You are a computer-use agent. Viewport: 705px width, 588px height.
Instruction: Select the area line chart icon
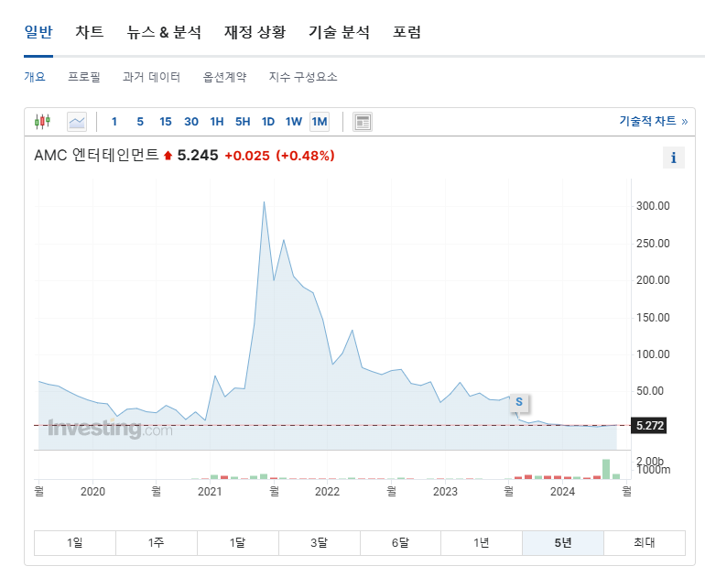click(77, 122)
